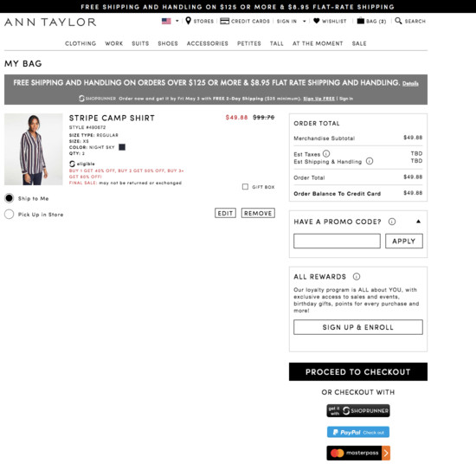Open the Credit Cards icon link
Screen dimensions: 476x476
[225, 21]
